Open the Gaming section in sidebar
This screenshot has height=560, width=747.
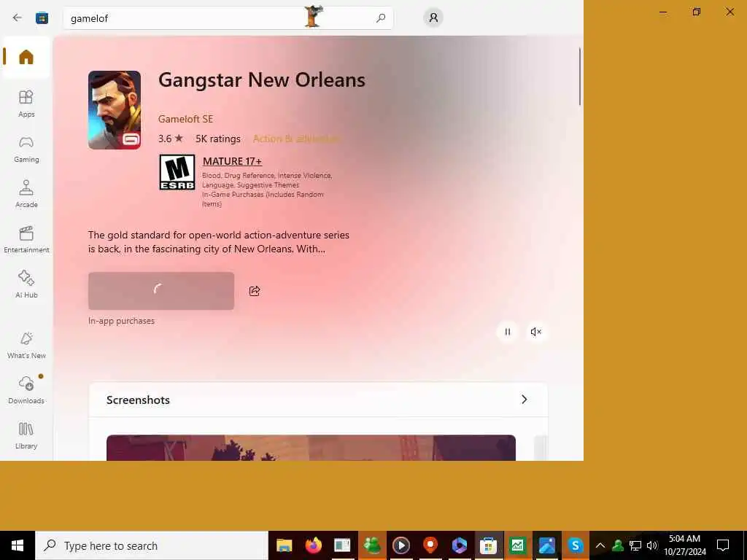point(26,149)
